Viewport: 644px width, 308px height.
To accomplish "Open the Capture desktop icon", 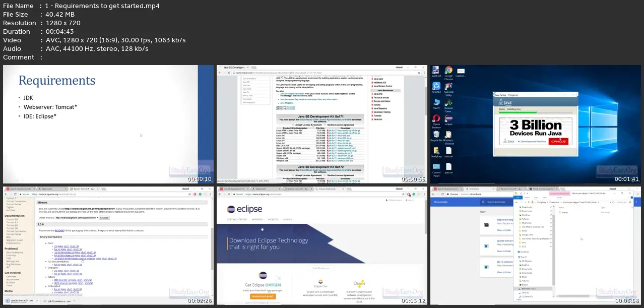I will point(461,72).
